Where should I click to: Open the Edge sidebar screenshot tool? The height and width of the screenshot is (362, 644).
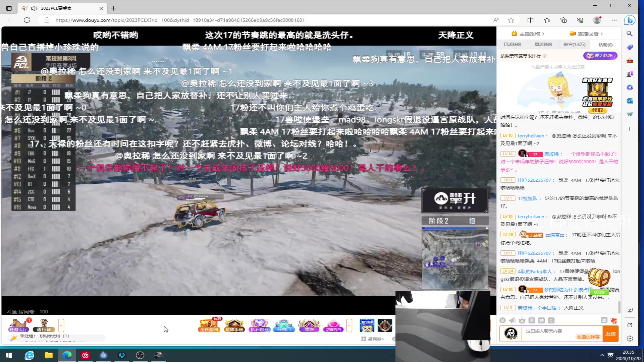point(630,310)
